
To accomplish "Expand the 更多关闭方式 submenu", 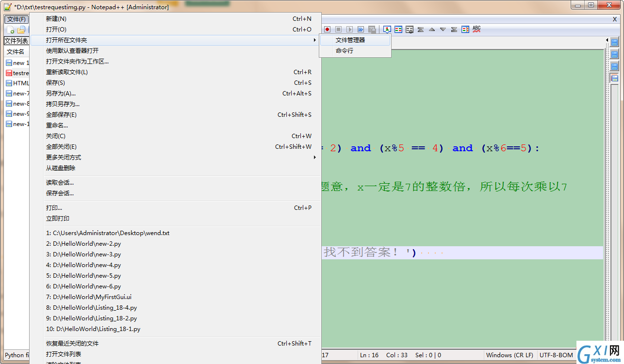I will pos(176,158).
